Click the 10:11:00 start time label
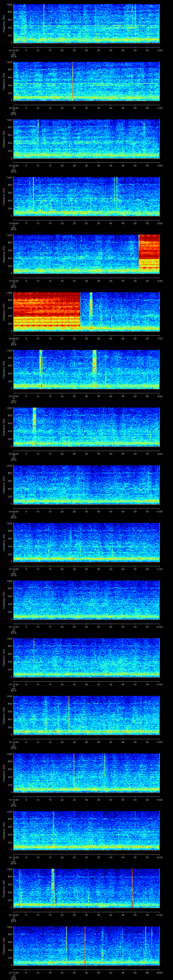The height and width of the screenshot is (980, 173). [13, 627]
